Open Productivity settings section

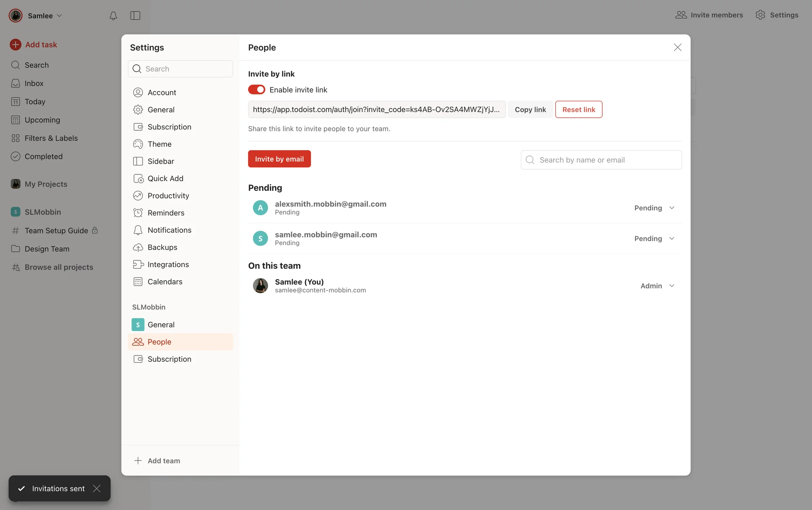pyautogui.click(x=168, y=196)
